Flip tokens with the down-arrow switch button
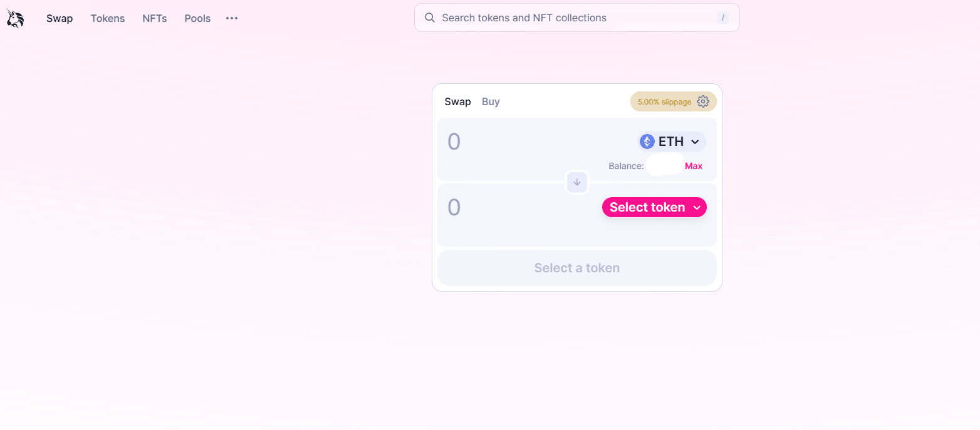This screenshot has width=980, height=430. [577, 182]
